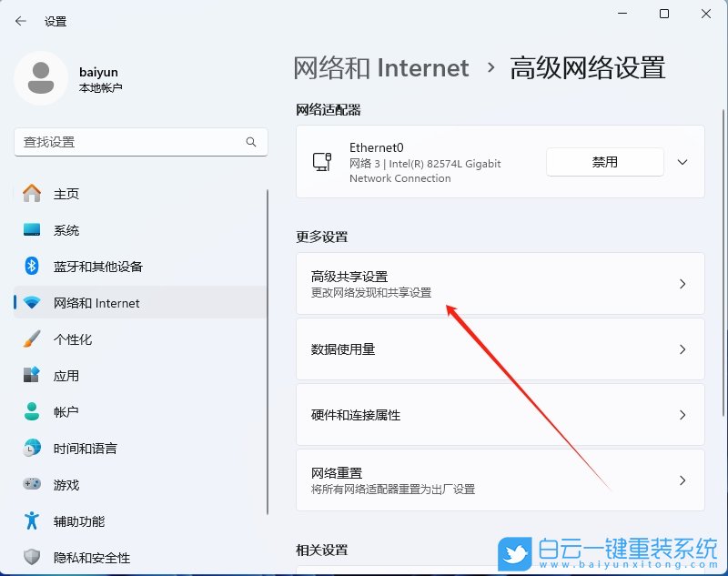Click the 禁用 button for Ethernet0
728x576 pixels.
[x=604, y=162]
